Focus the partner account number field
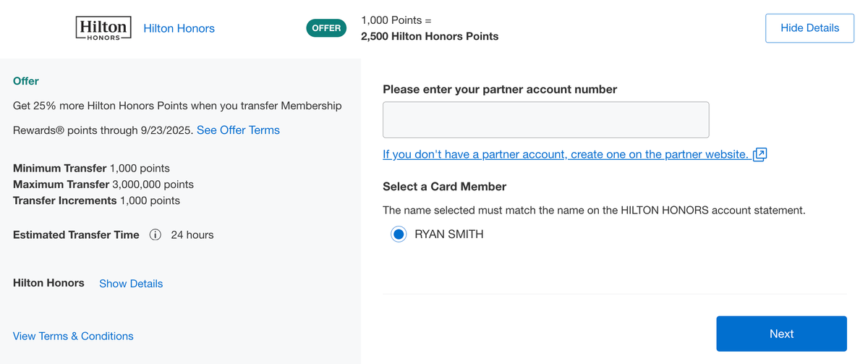The height and width of the screenshot is (364, 868). tap(546, 120)
